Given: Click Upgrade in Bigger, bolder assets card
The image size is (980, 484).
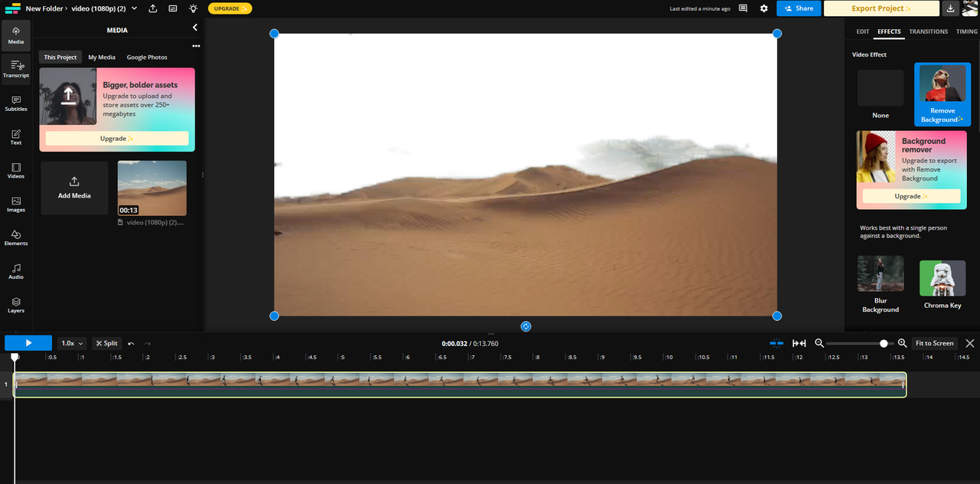Looking at the screenshot, I should 117,139.
